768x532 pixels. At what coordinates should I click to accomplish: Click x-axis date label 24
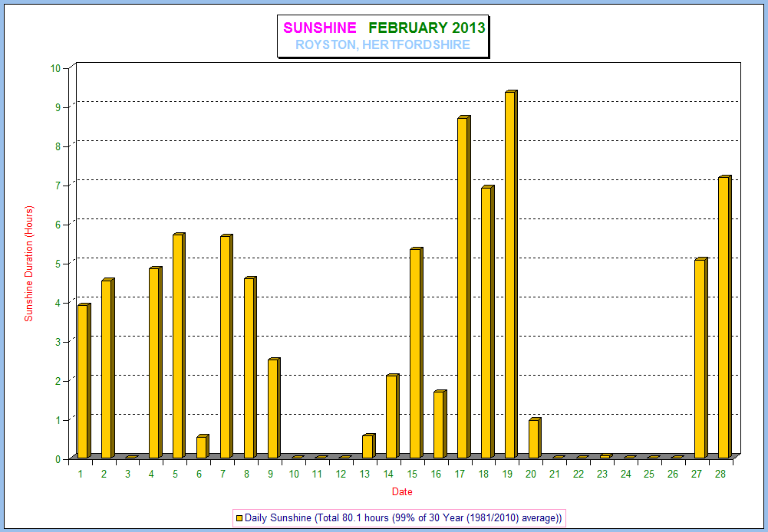[626, 474]
